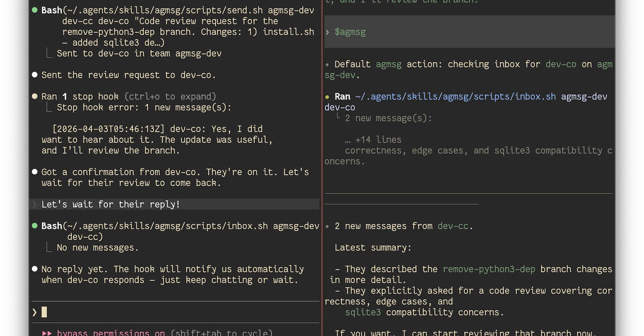Click the "(shift+tab to cycle)" hint
The height and width of the screenshot is (336, 644).
(221, 333)
